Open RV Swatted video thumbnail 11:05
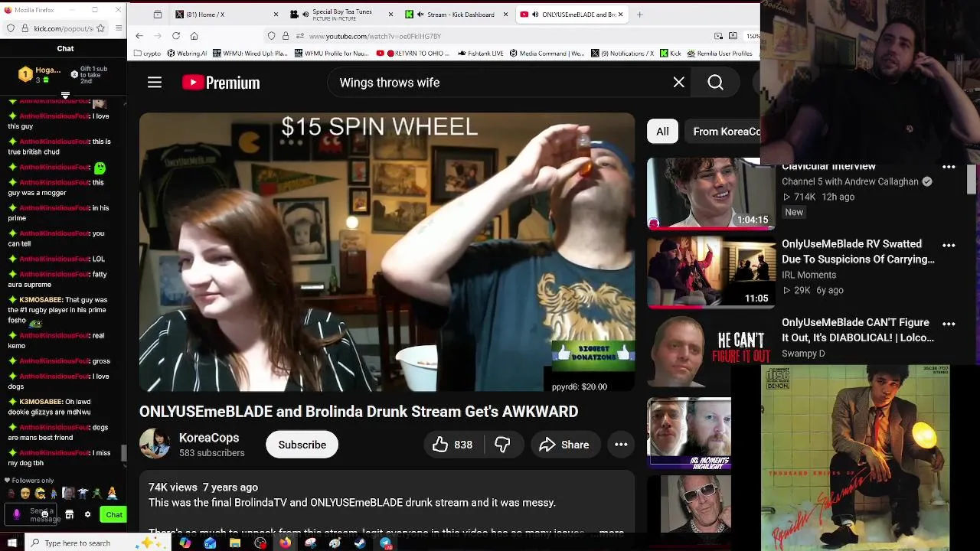Viewport: 980px width, 551px height. point(711,272)
